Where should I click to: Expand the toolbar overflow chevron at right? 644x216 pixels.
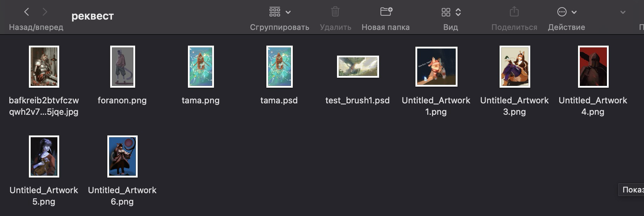coord(623,12)
